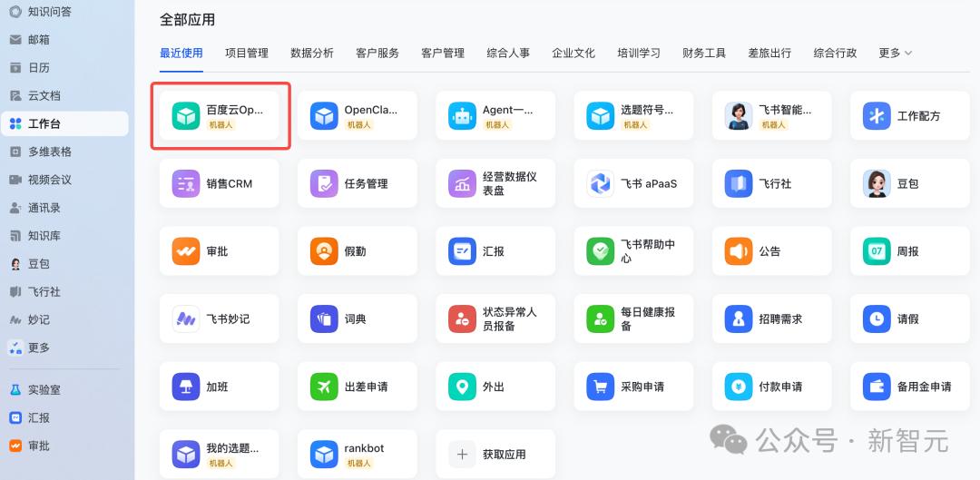Select the 培训学习 tab
Viewport: 980px width, 480px height.
coord(639,54)
